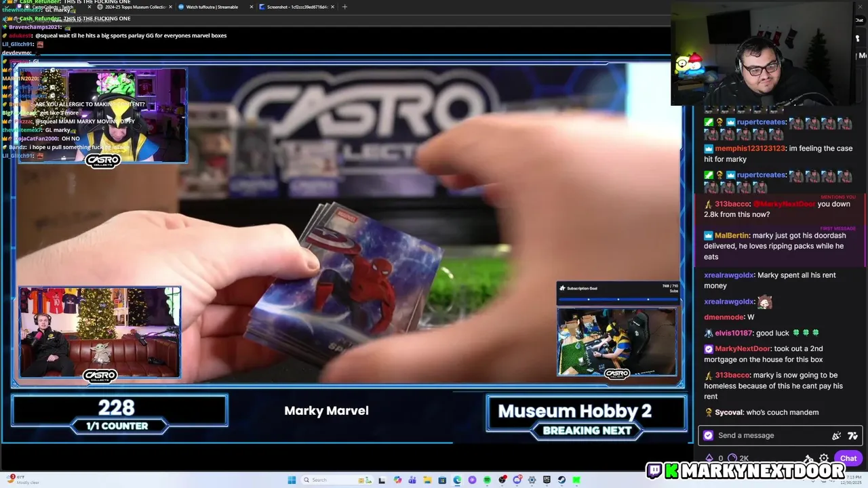Click the Wolverine costume webcam thumbnail
The height and width of the screenshot is (488, 868).
102,115
